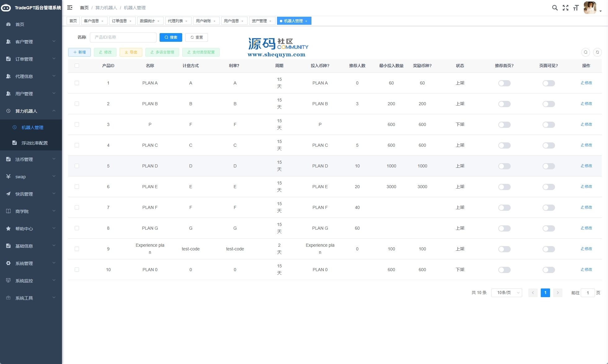Toggle 推荐首页 switch for PLAN A

pos(504,83)
